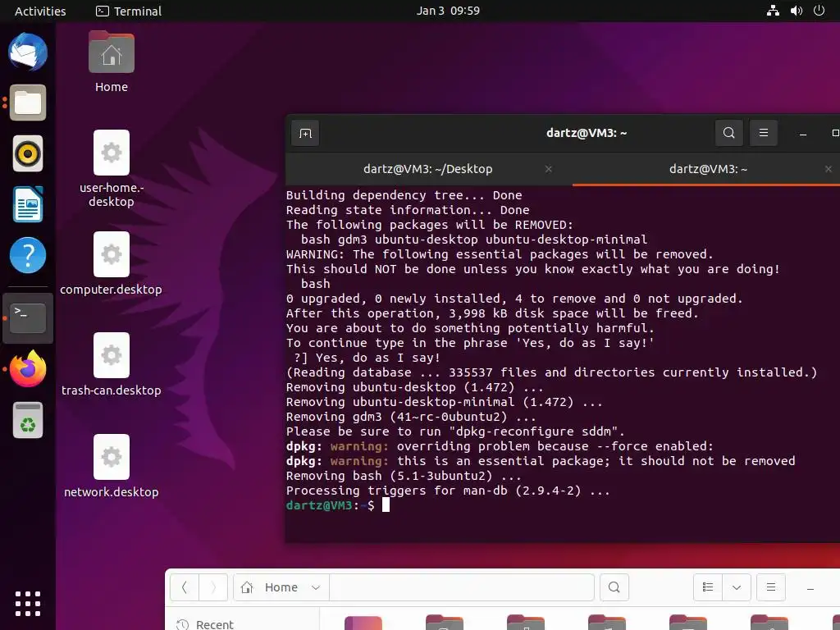Expand view options dropdown in Files
Image resolution: width=840 pixels, height=630 pixels.
[x=737, y=587]
